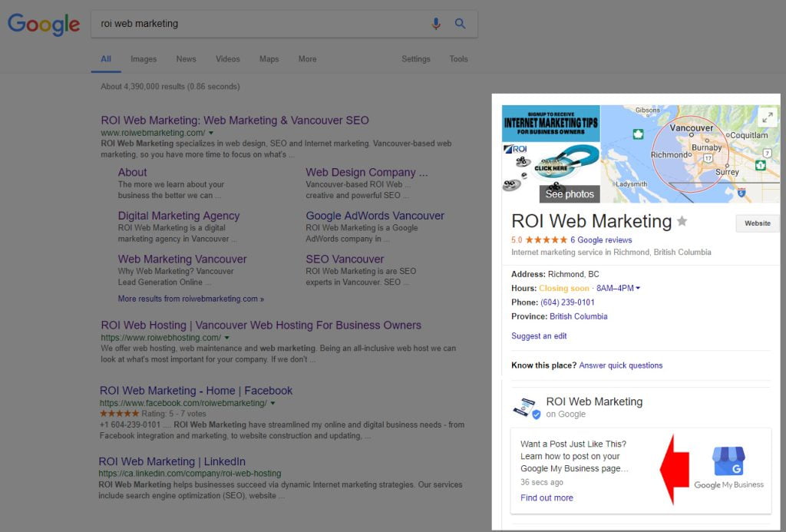Open the Videos tab
The image size is (786, 532).
pyautogui.click(x=227, y=58)
